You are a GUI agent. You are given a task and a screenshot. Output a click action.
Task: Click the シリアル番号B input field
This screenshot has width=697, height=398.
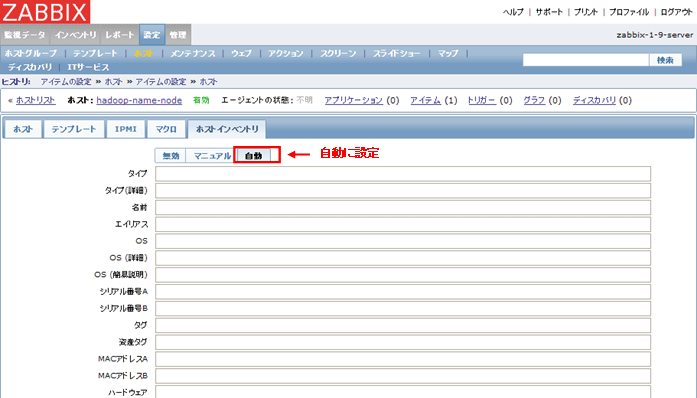pos(403,309)
